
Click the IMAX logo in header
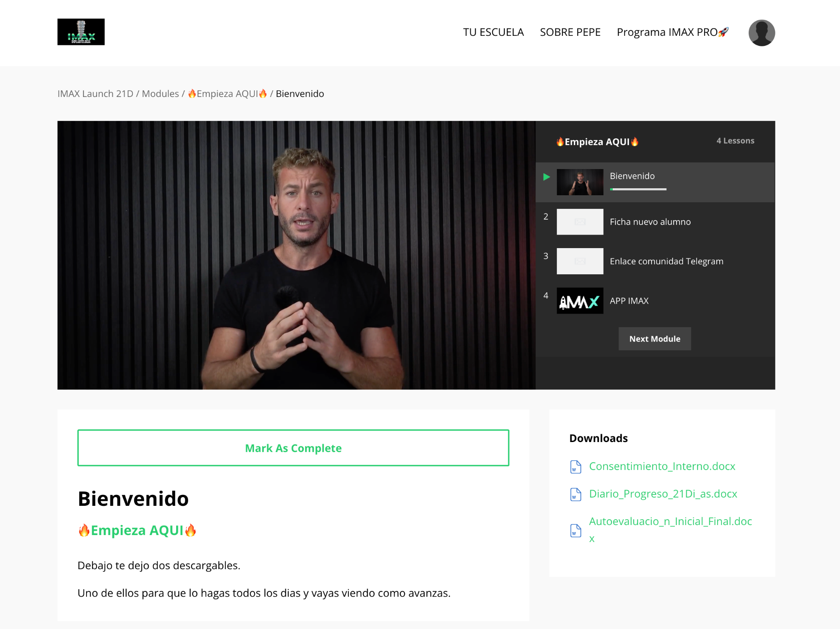click(81, 32)
